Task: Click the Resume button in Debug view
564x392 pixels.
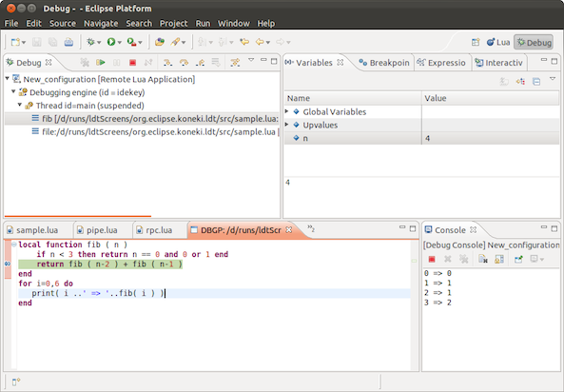Action: coord(101,63)
